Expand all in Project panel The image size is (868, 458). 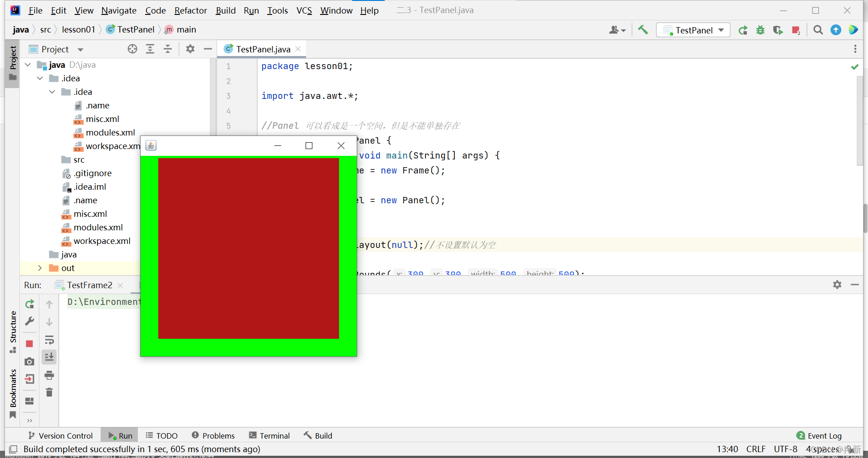pos(150,49)
